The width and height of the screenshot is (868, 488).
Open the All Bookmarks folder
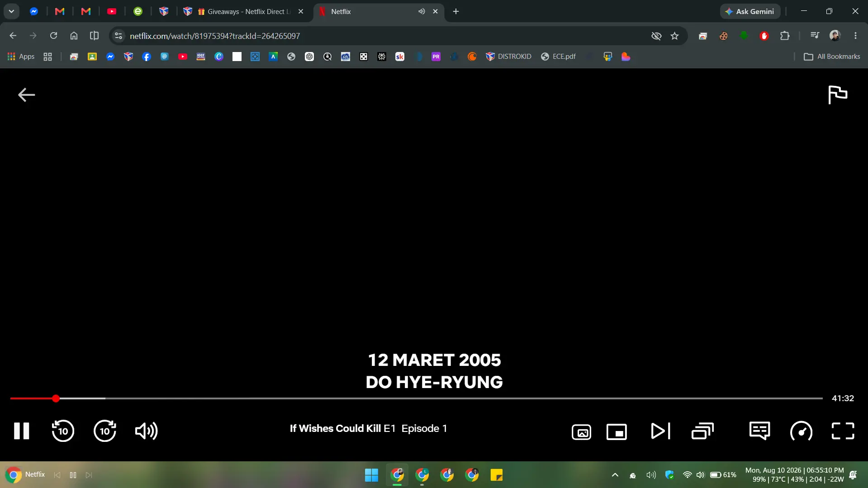click(832, 57)
